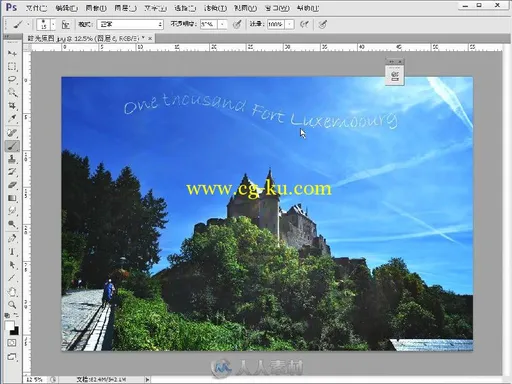Click the document size info in status bar
The width and height of the screenshot is (512, 384).
click(101, 379)
